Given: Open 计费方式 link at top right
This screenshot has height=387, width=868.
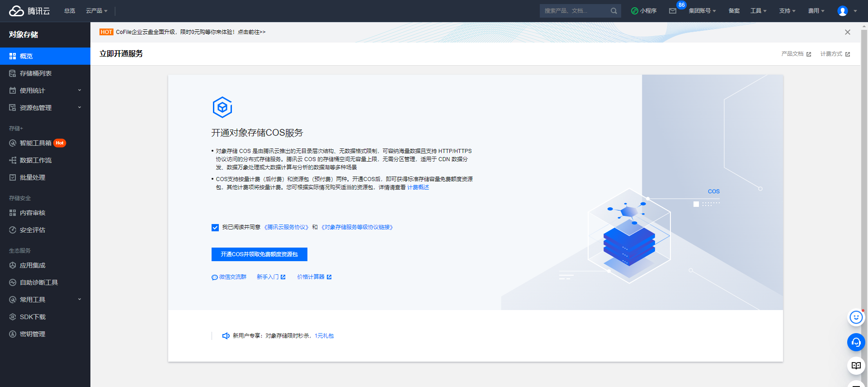Looking at the screenshot, I should point(835,54).
